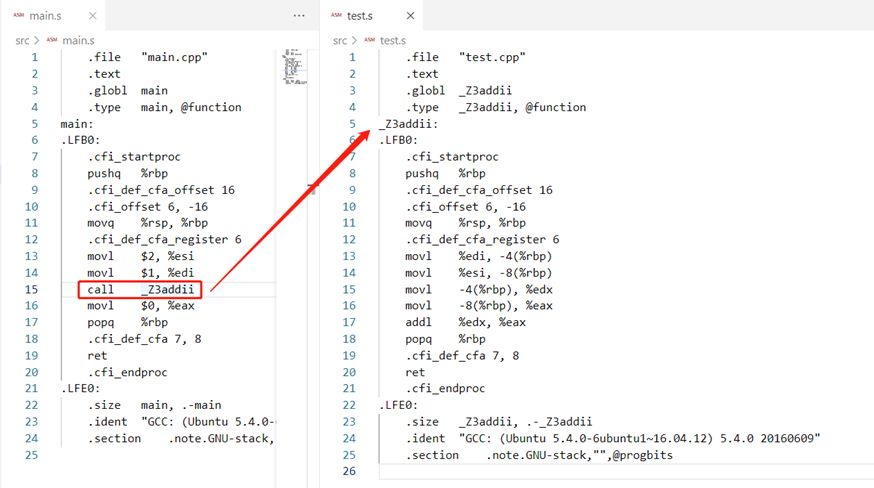Click 'movl $1, %edi' line

click(140, 273)
